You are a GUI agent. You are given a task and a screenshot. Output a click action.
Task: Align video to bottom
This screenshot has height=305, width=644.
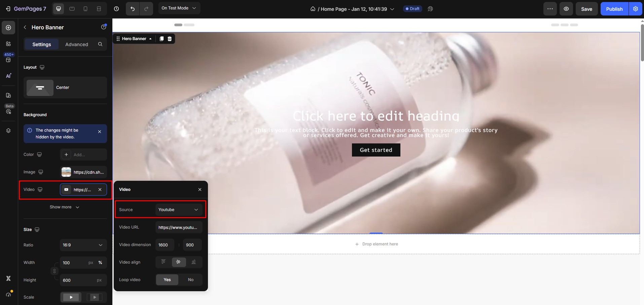point(194,262)
